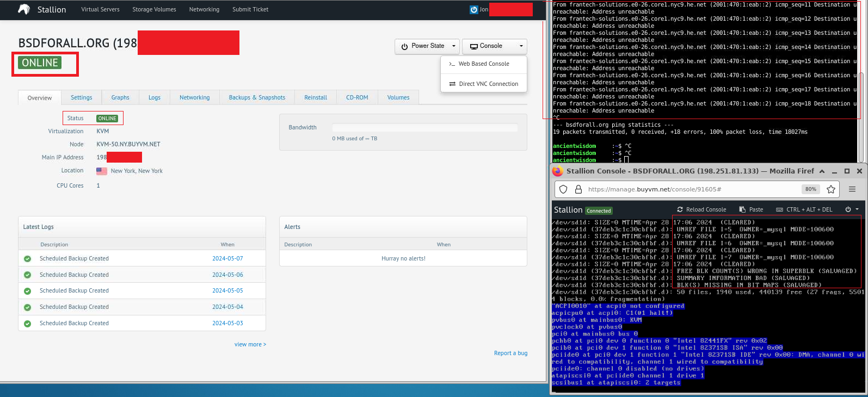
Task: Click Paste in the console toolbar
Action: click(751, 209)
